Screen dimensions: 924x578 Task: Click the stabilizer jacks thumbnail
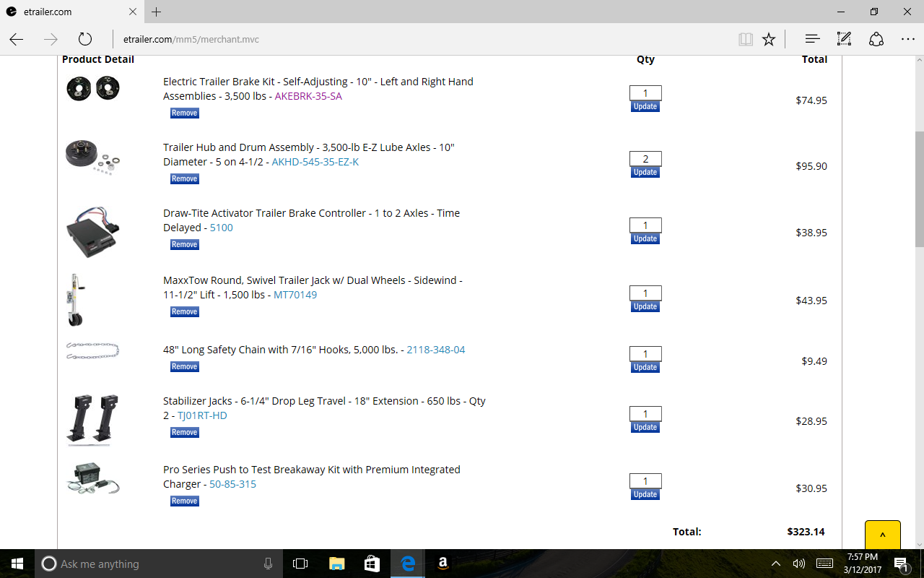(93, 418)
